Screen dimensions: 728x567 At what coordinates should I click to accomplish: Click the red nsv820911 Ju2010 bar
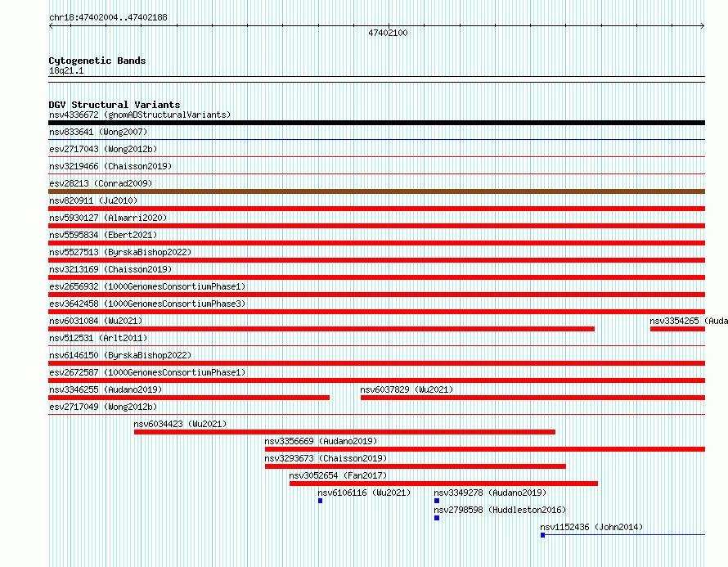tap(376, 209)
